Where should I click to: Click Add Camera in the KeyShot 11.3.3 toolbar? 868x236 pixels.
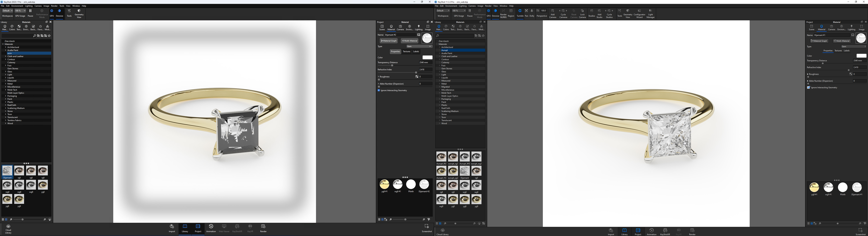[553, 13]
